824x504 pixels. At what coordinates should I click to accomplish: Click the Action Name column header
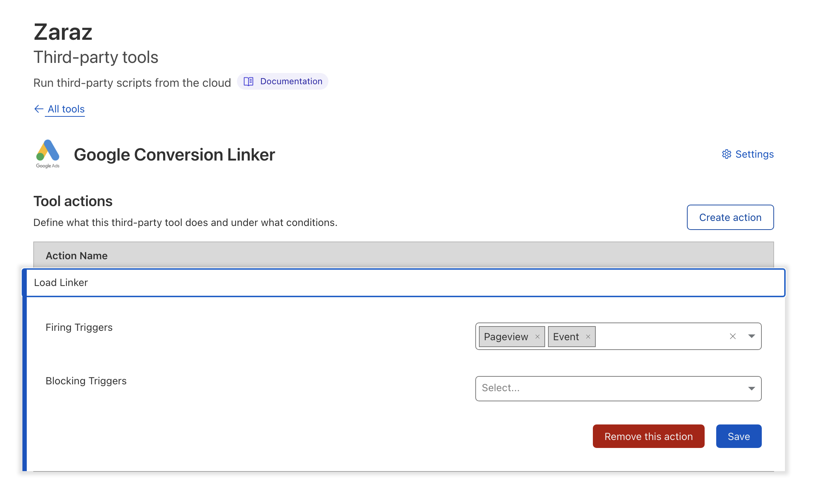click(77, 256)
